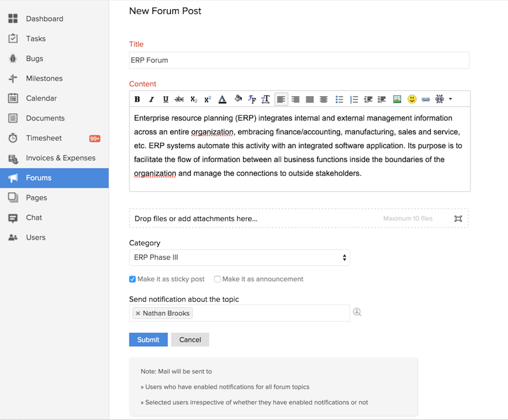Submit the new forum post
Screen dimensions: 508x420
tap(148, 340)
